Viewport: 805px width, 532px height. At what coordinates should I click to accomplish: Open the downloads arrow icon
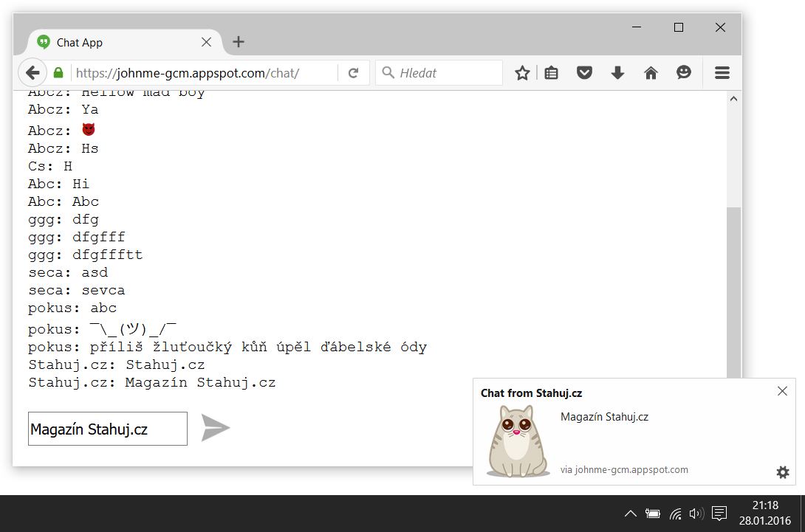tap(617, 73)
